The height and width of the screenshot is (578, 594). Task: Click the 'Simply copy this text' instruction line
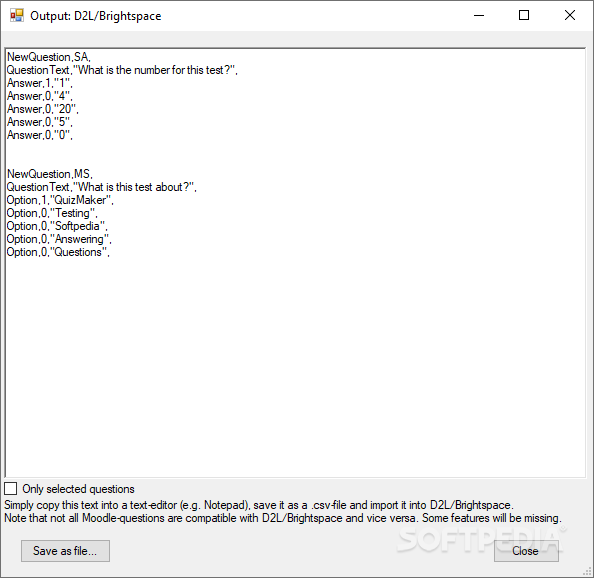[x=259, y=505]
